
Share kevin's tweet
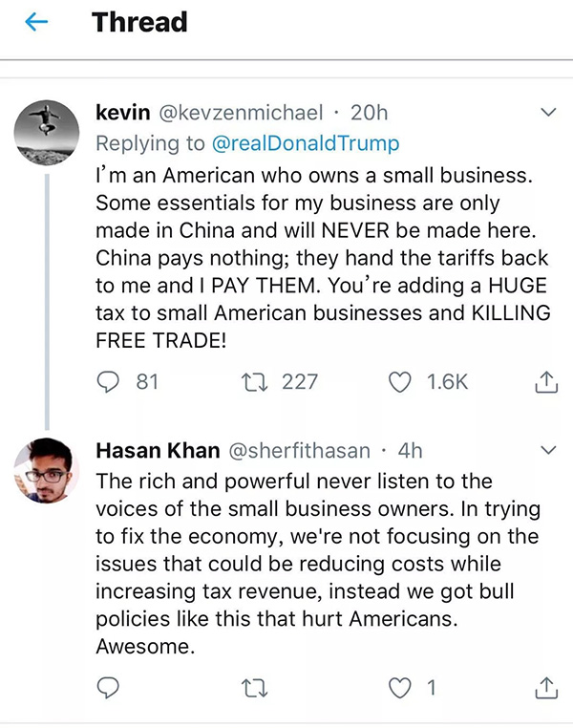point(544,383)
